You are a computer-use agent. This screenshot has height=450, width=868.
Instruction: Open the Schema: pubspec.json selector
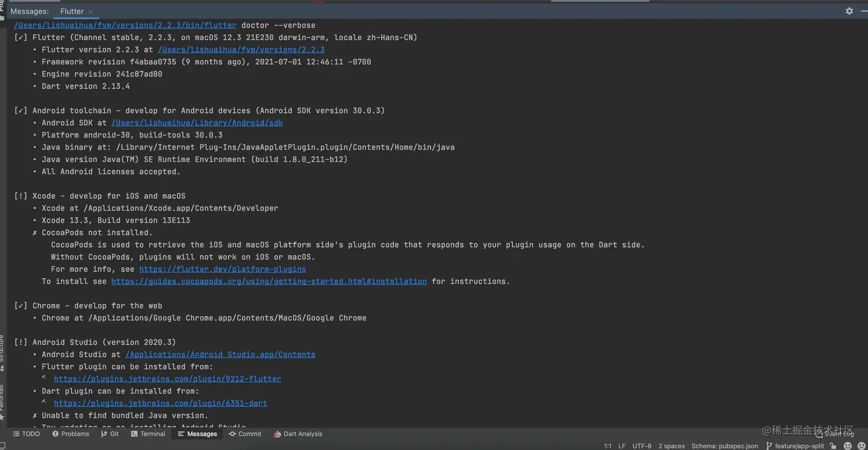724,446
